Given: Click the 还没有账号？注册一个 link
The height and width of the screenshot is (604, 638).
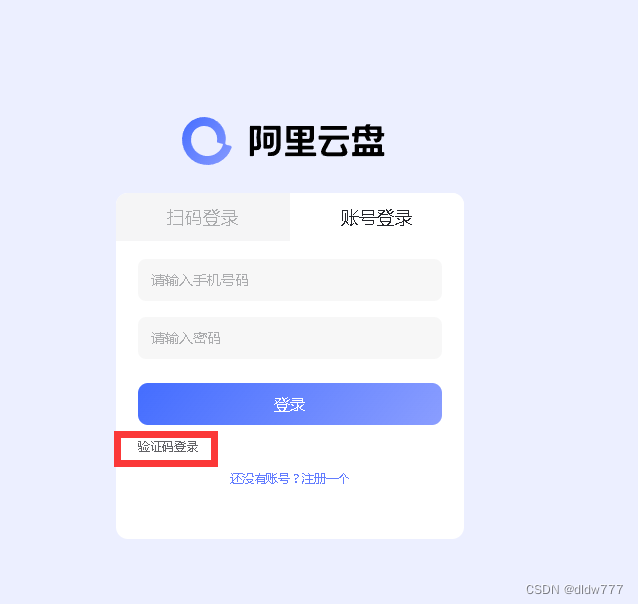Looking at the screenshot, I should click(289, 478).
